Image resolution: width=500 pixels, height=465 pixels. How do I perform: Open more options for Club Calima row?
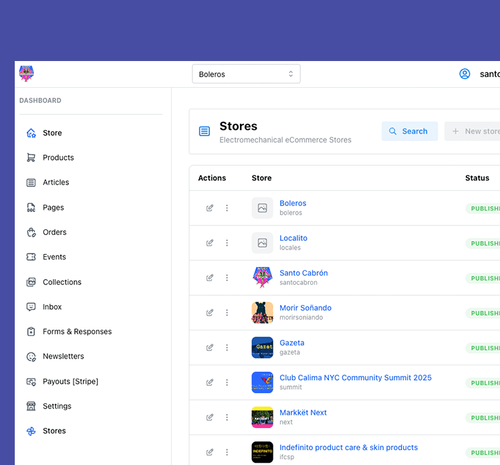point(227,382)
